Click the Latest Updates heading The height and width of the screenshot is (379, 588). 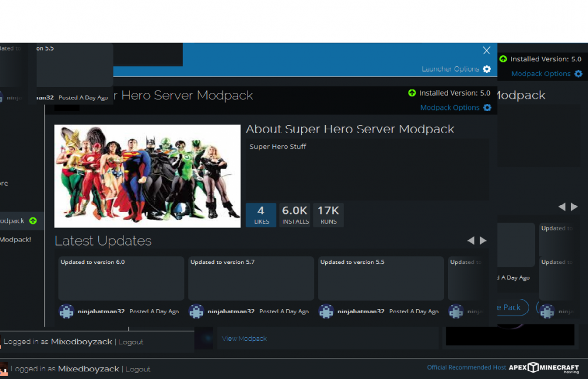click(x=103, y=241)
